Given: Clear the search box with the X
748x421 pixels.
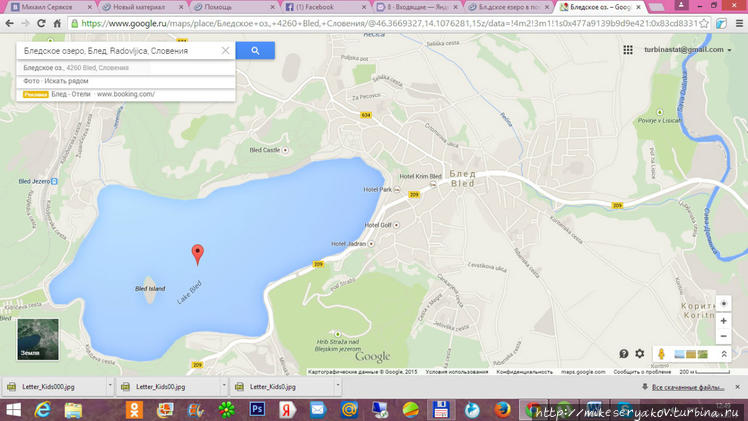Looking at the screenshot, I should [225, 50].
